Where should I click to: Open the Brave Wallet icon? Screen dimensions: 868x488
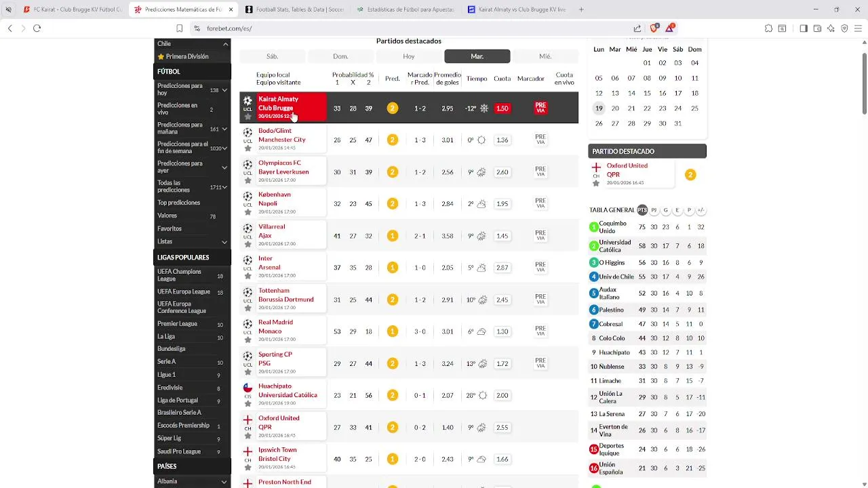coord(817,28)
